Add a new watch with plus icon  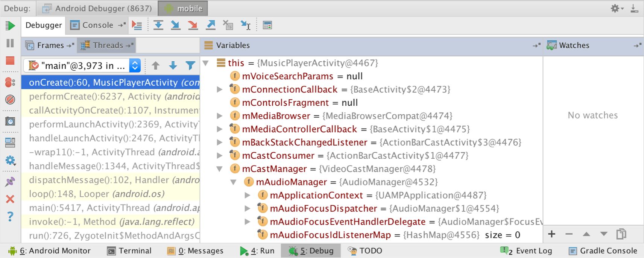pyautogui.click(x=551, y=234)
